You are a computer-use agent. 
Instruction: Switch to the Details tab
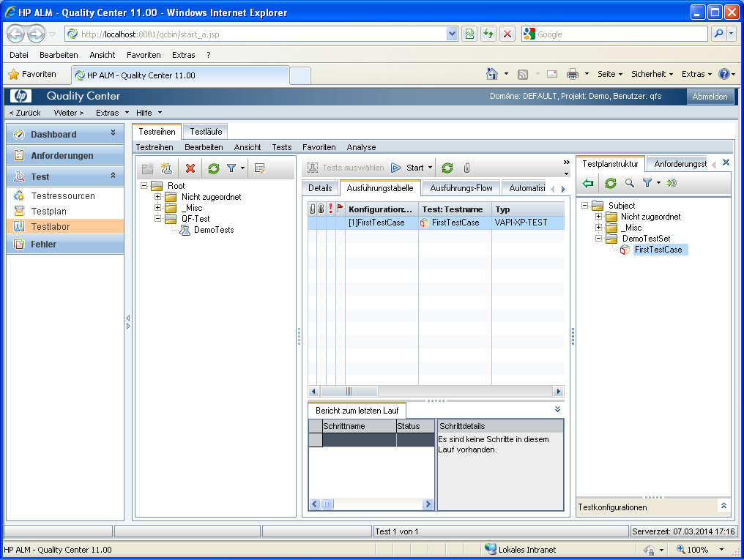(320, 188)
